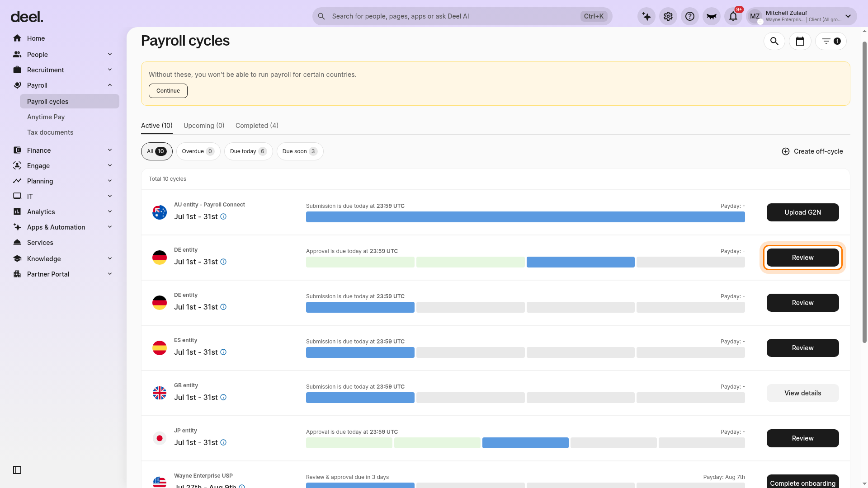Viewport: 868px width, 488px height.
Task: Click the Deel logo
Action: (27, 17)
